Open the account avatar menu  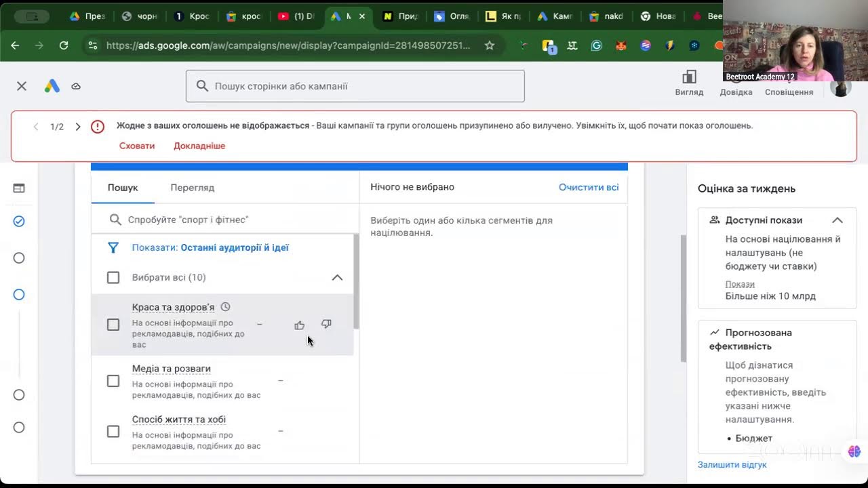click(841, 87)
